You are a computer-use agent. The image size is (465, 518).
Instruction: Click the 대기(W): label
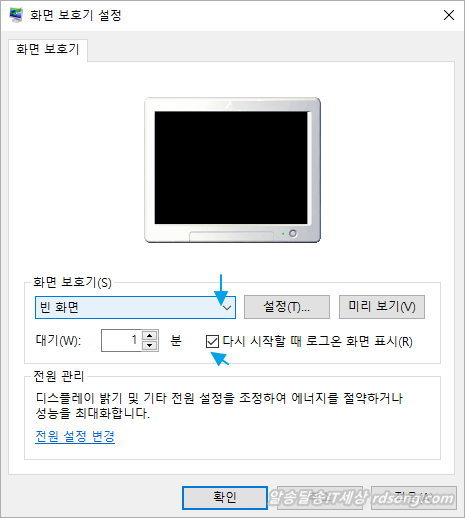[58, 340]
